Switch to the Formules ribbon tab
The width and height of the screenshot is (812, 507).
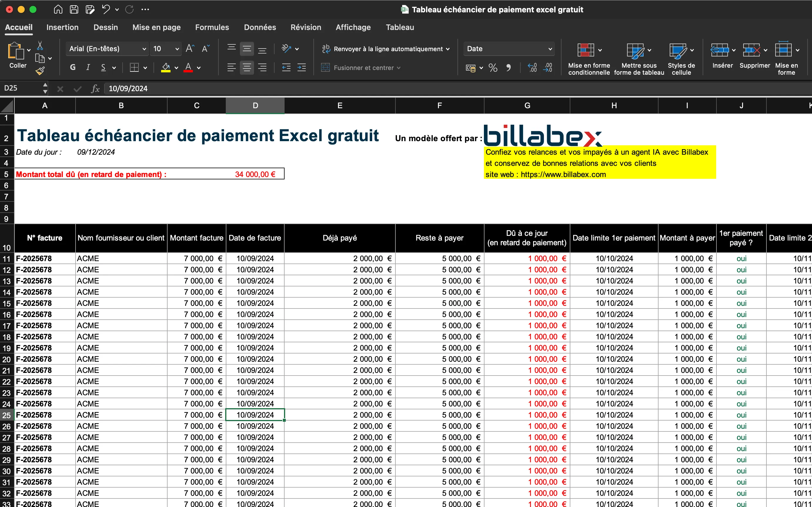pos(212,27)
